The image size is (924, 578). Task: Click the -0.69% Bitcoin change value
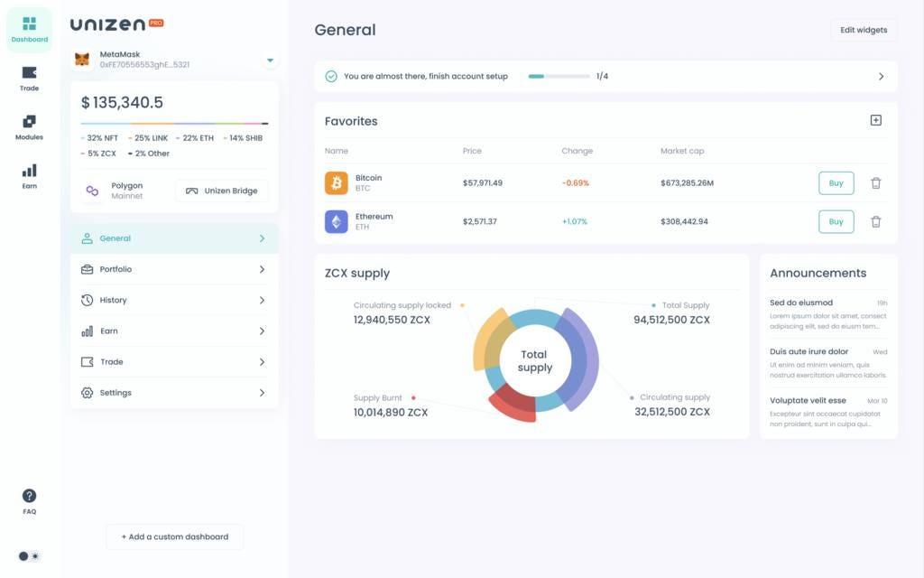pyautogui.click(x=575, y=182)
